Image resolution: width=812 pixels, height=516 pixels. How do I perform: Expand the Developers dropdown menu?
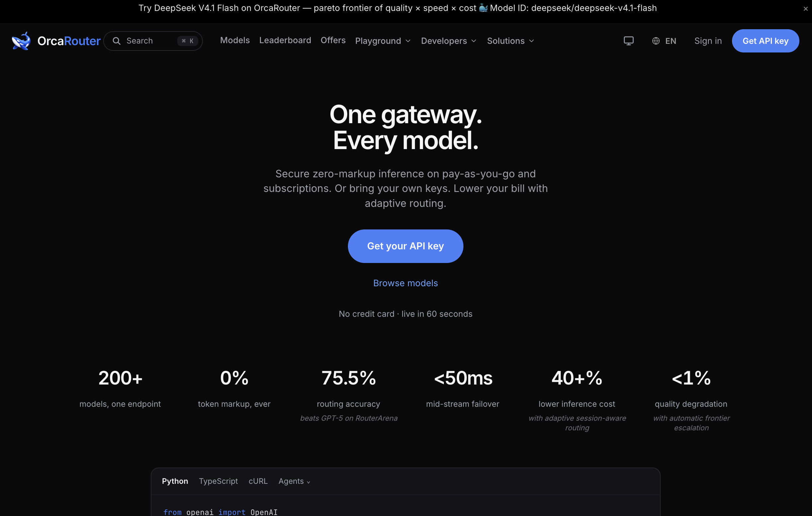point(449,41)
